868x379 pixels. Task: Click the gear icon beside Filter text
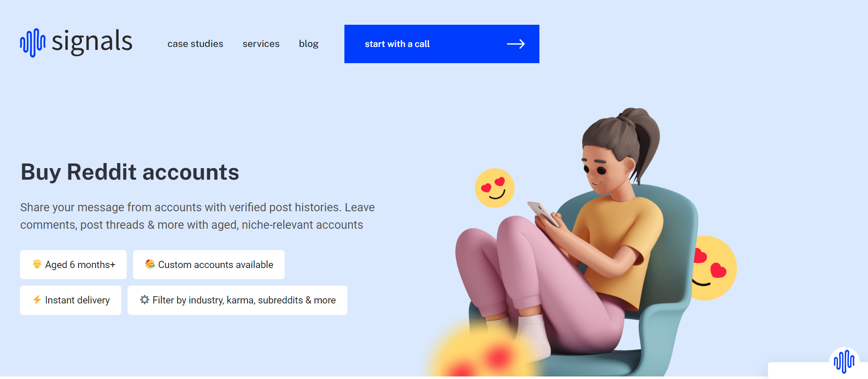coord(145,300)
